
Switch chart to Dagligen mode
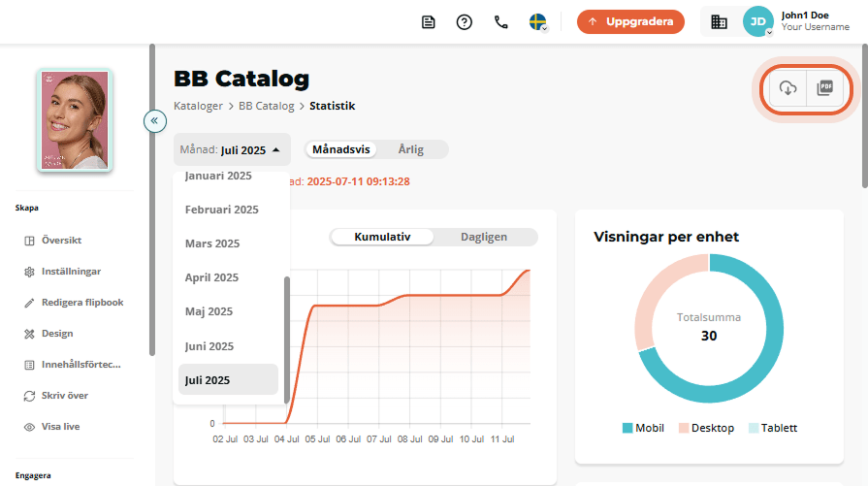(x=484, y=237)
